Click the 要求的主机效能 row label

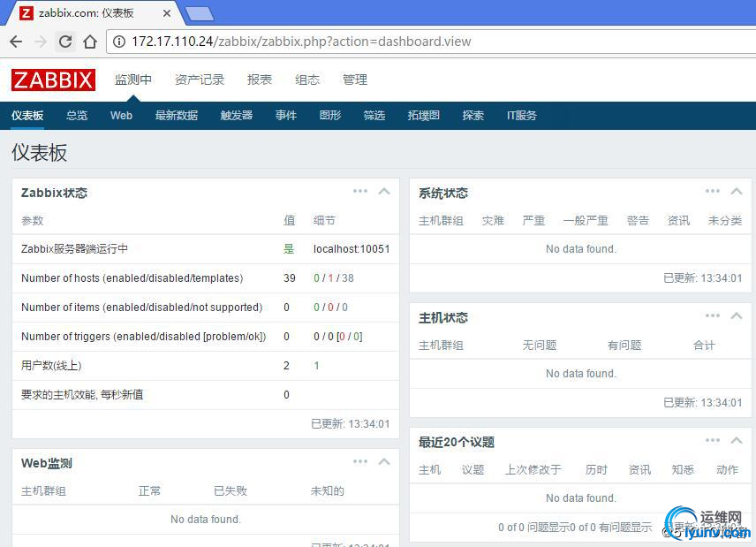coord(82,395)
